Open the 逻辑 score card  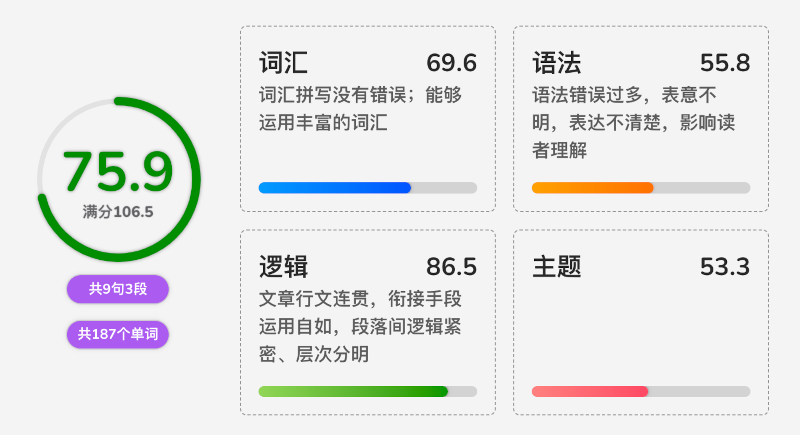pyautogui.click(x=368, y=322)
